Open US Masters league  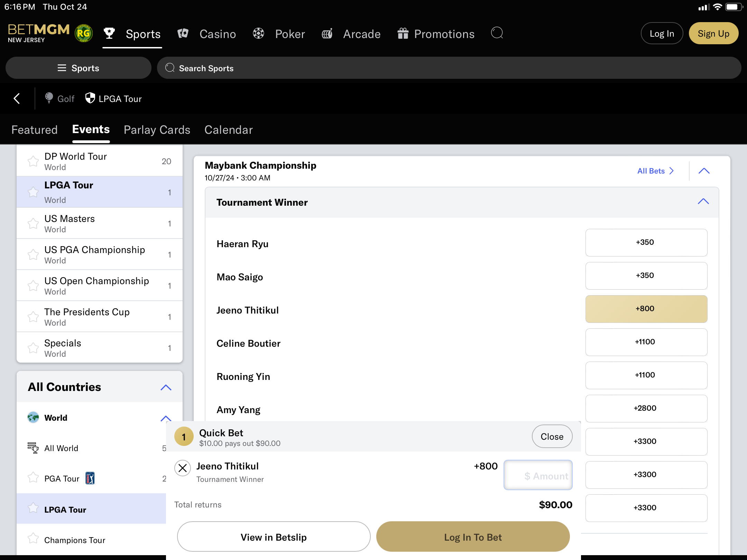pyautogui.click(x=100, y=223)
